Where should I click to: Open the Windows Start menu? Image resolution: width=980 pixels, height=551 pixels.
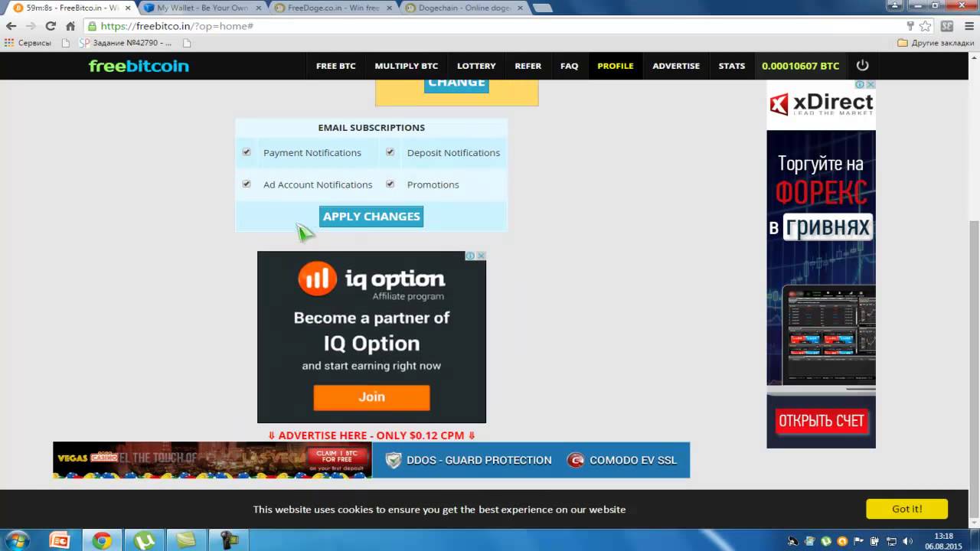coord(15,540)
